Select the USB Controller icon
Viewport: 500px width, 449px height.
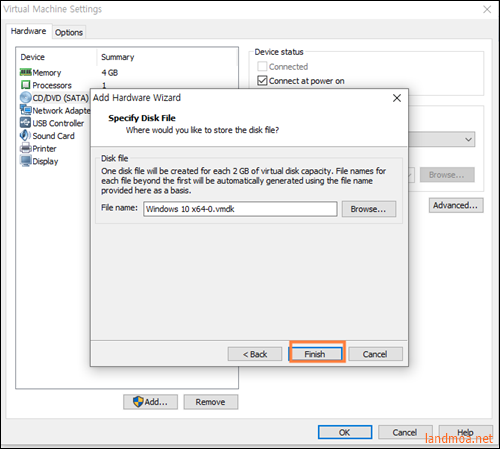[x=26, y=123]
